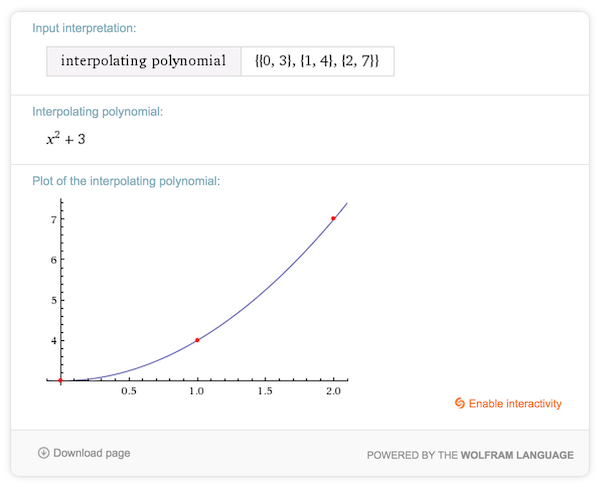Click the "Download page" text link
This screenshot has width=600, height=487.
[x=91, y=453]
